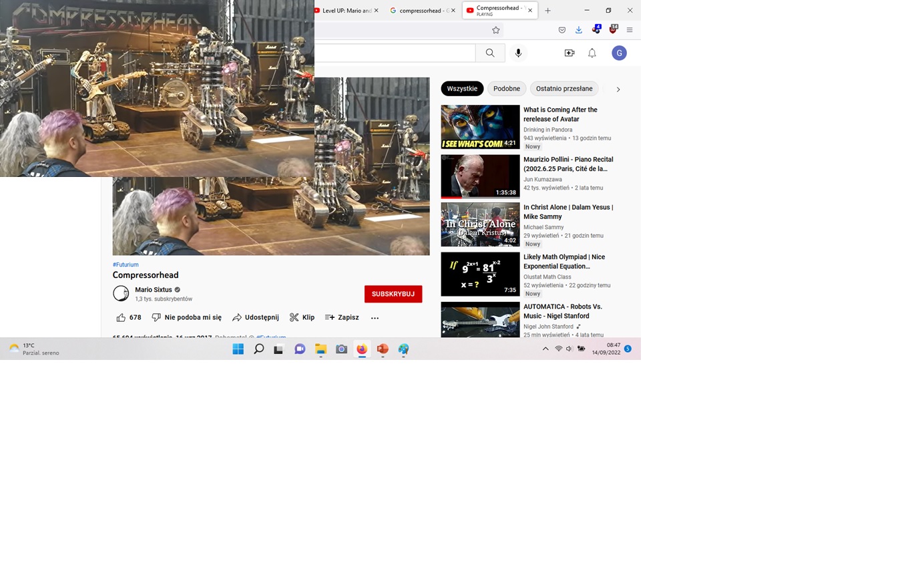Select the Ostatnio przesłane filter chip
Screen dimensions: 924x579
[x=564, y=89]
